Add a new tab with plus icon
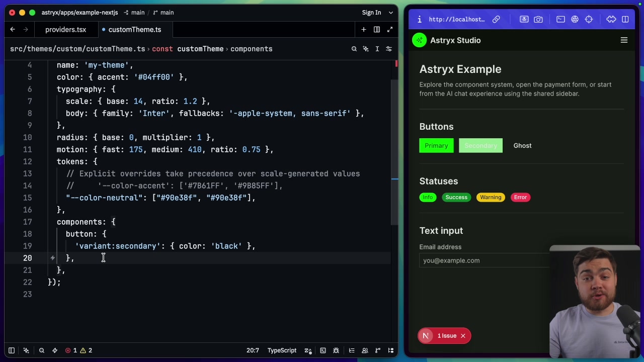The height and width of the screenshot is (362, 644). pyautogui.click(x=363, y=30)
